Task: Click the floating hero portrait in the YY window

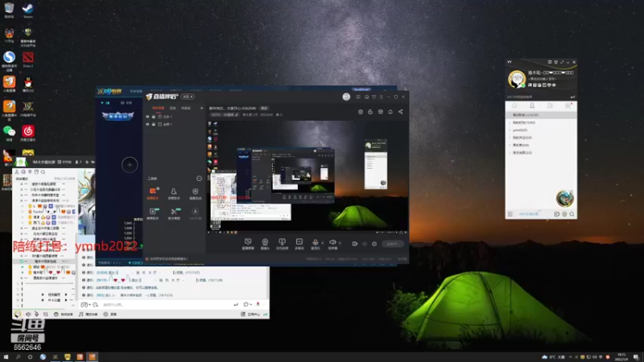Action: (x=565, y=199)
